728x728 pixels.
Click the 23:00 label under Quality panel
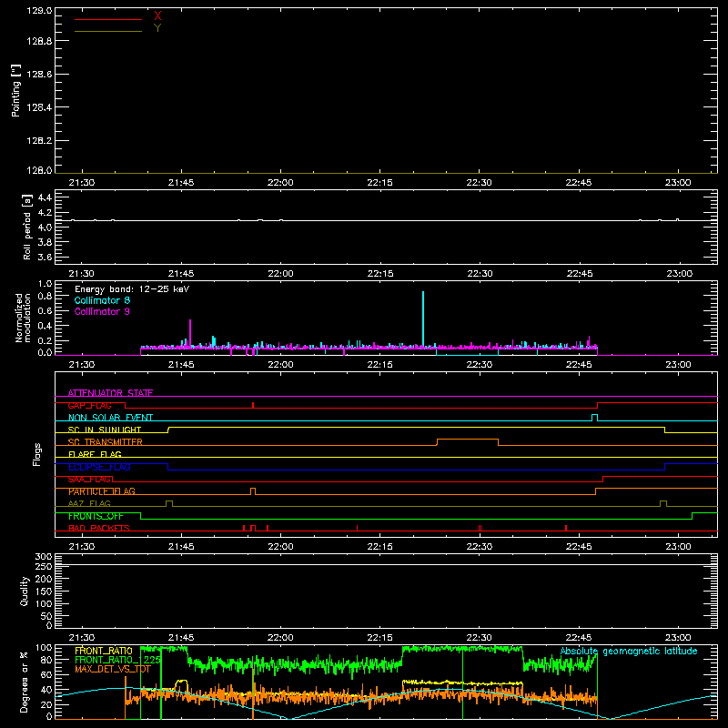(678, 638)
